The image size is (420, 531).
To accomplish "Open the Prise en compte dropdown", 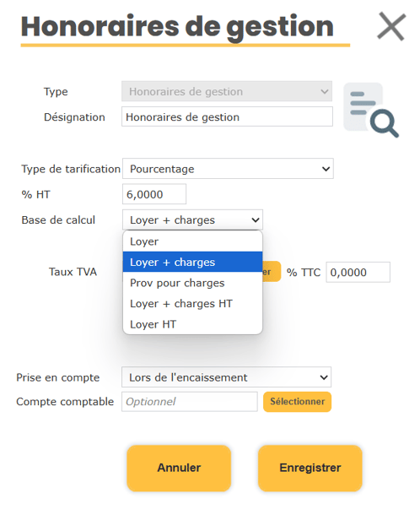I will [x=226, y=377].
